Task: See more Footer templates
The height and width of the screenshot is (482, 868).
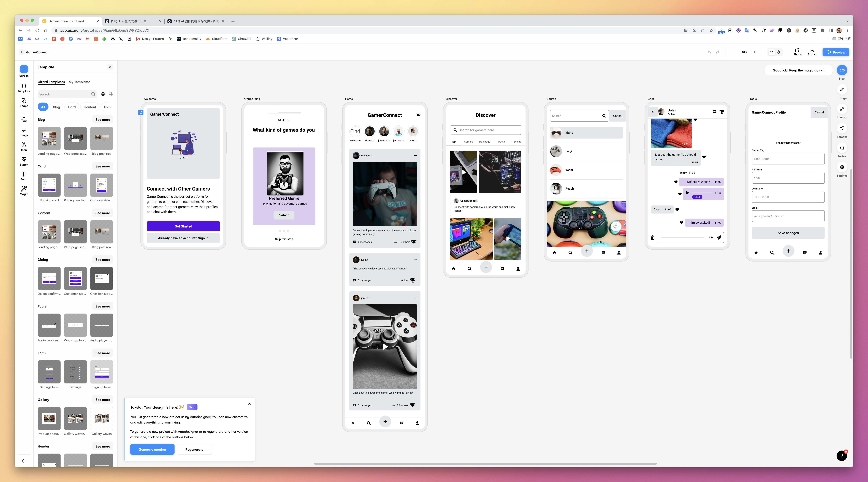Action: point(103,306)
